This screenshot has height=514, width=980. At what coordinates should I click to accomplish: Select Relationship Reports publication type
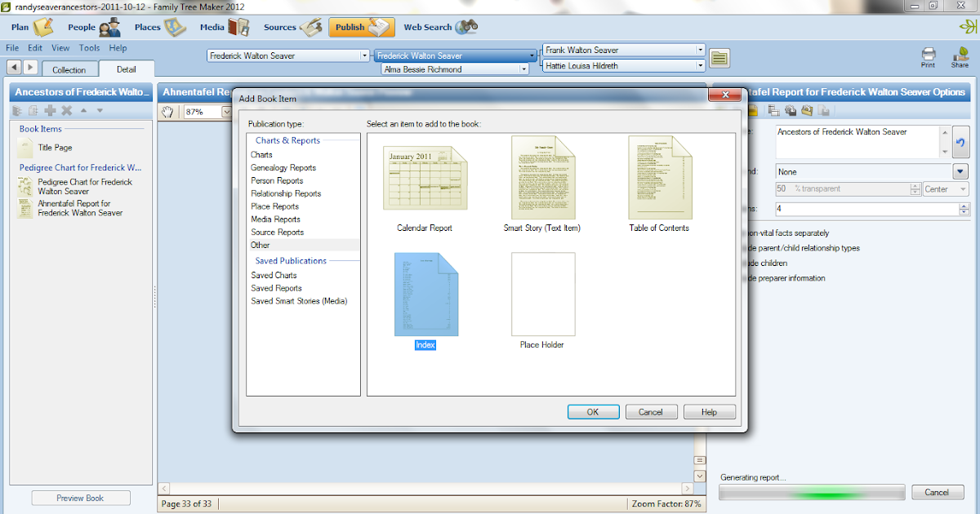click(286, 193)
